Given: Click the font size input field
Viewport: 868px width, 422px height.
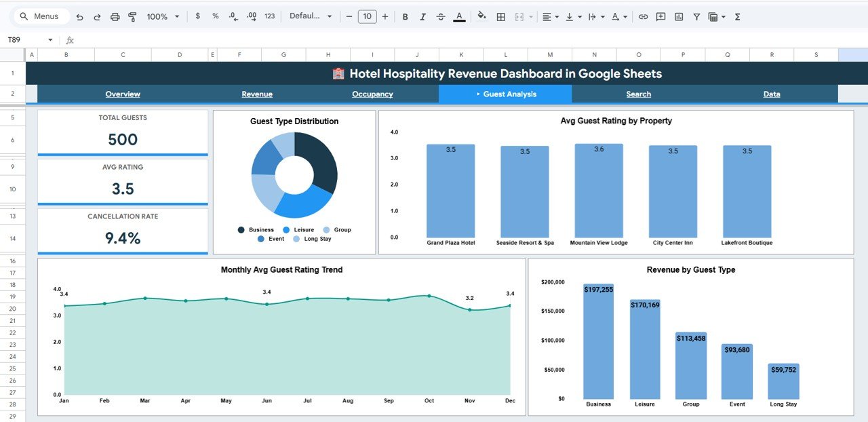Looking at the screenshot, I should (367, 16).
